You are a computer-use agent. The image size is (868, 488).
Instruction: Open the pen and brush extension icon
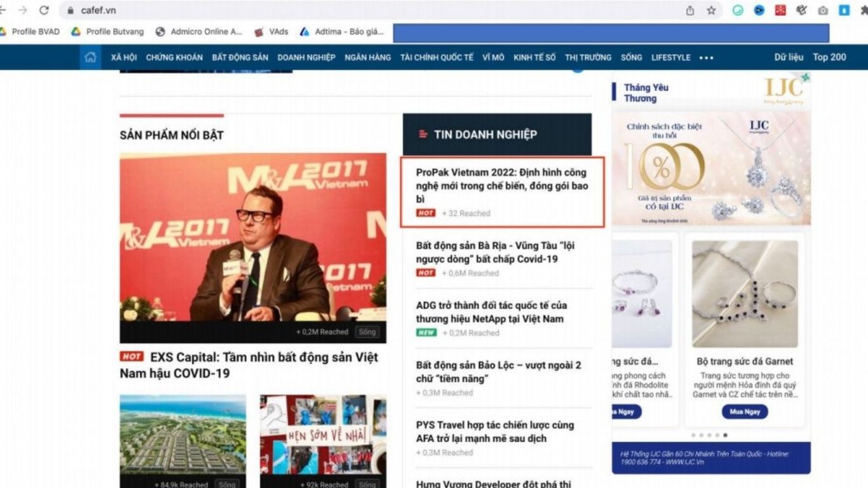coord(801,10)
